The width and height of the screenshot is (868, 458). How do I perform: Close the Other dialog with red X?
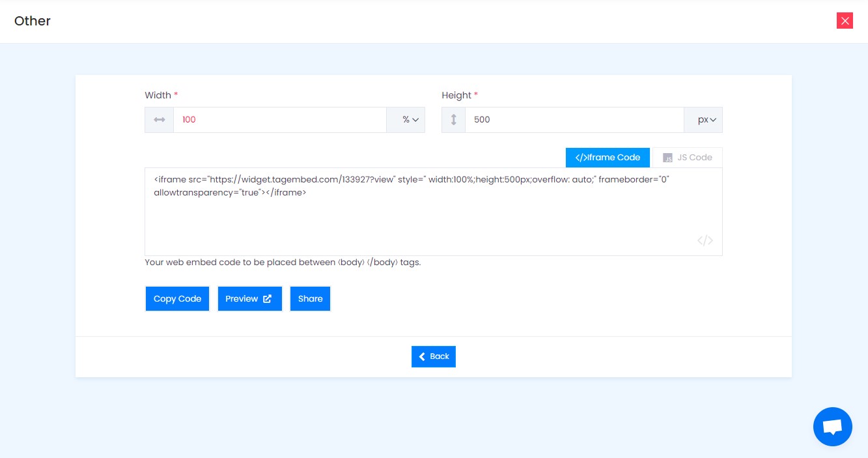pyautogui.click(x=845, y=21)
